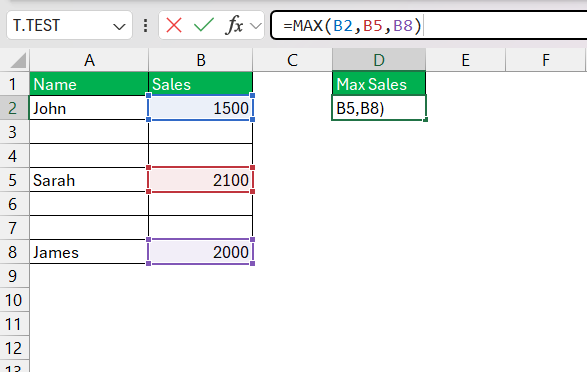Click the editing cell showing B5,B8)
The width and height of the screenshot is (587, 372).
pyautogui.click(x=379, y=108)
